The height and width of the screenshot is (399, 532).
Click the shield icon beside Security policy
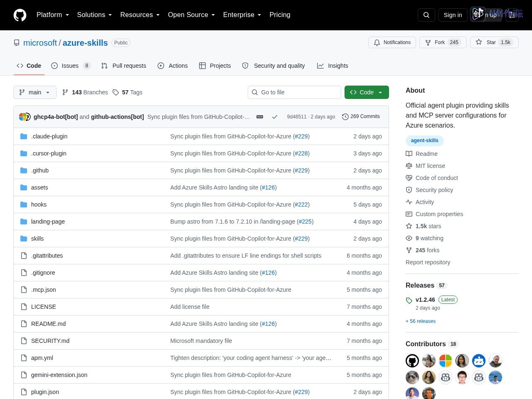tap(409, 190)
